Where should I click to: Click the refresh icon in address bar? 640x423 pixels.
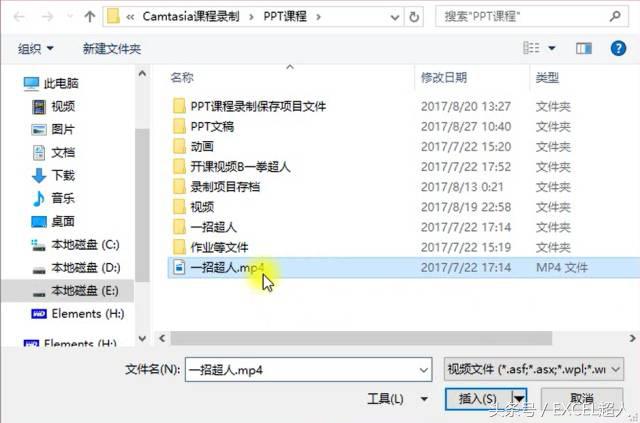pos(414,17)
